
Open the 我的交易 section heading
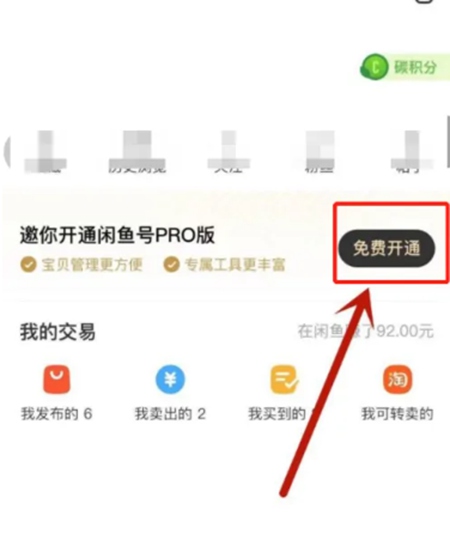pos(58,332)
